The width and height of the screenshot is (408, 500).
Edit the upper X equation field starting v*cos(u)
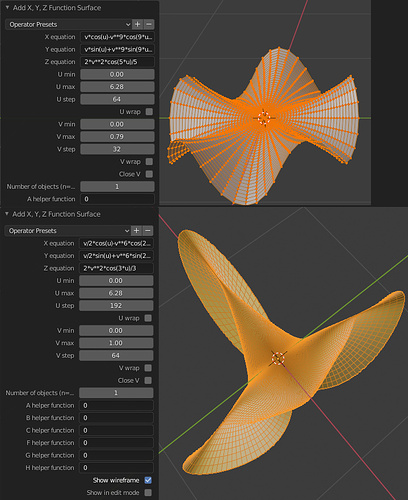(x=117, y=37)
